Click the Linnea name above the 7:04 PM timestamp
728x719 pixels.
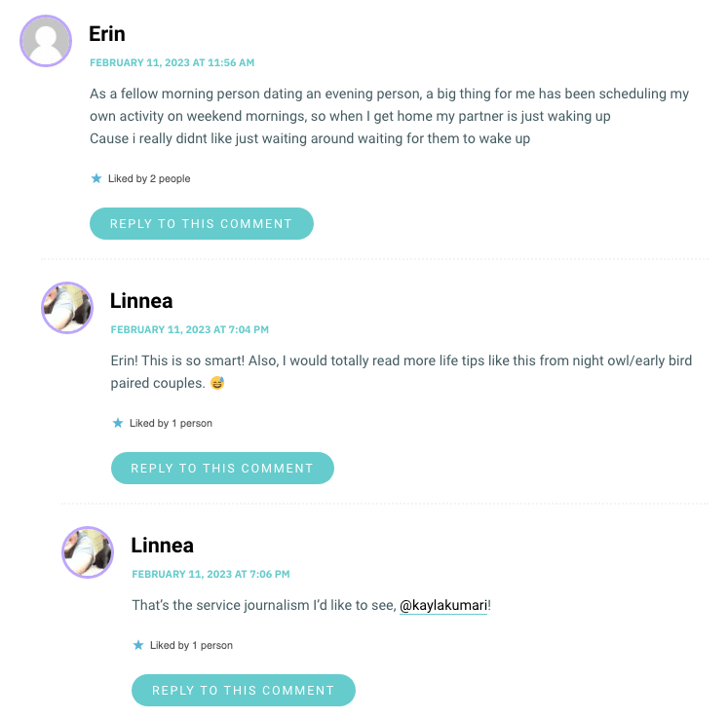point(141,301)
